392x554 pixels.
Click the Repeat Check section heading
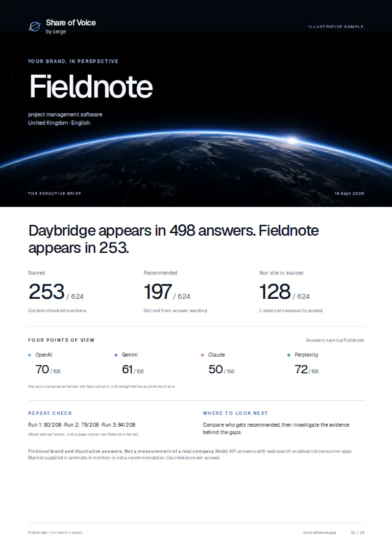coord(50,413)
